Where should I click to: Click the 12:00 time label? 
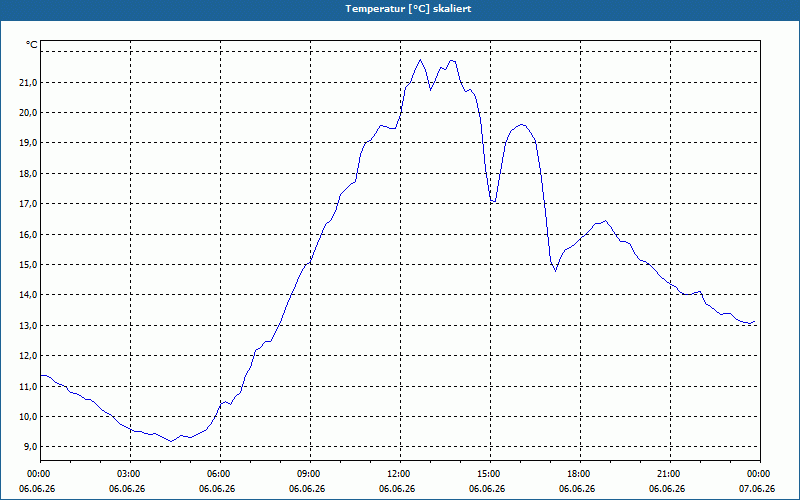pos(400,474)
